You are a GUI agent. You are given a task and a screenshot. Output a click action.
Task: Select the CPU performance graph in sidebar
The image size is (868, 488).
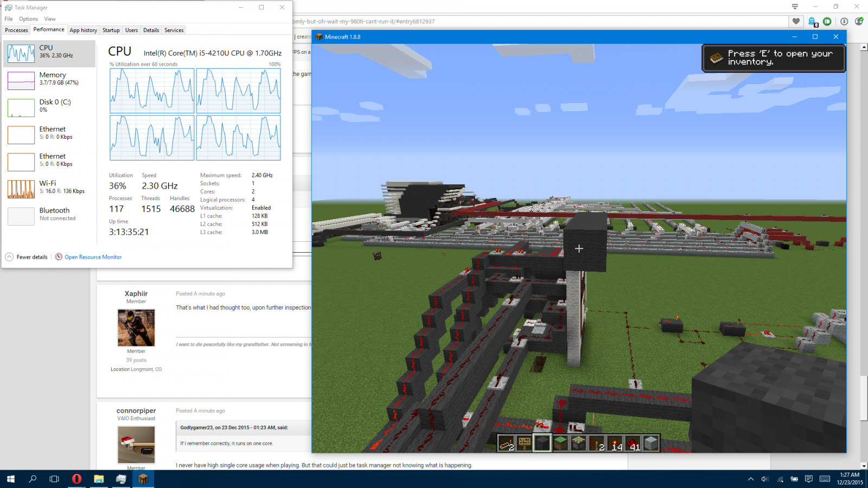(x=49, y=54)
